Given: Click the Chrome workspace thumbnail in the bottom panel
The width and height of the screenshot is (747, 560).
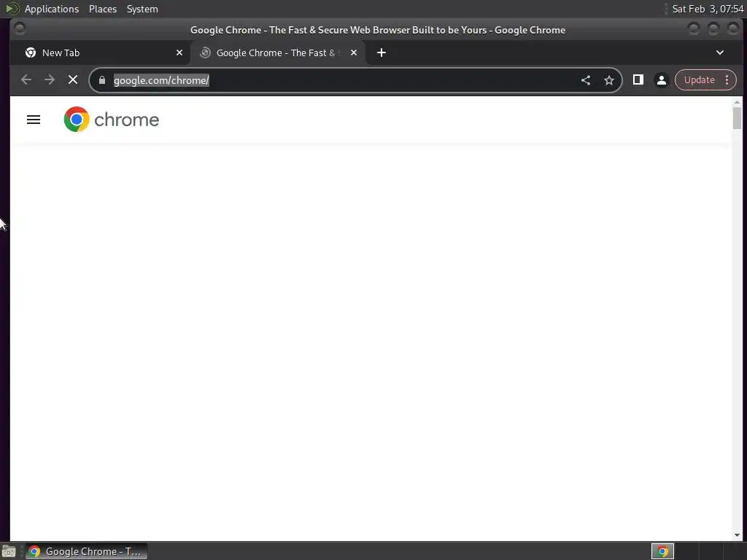Looking at the screenshot, I should click(662, 551).
